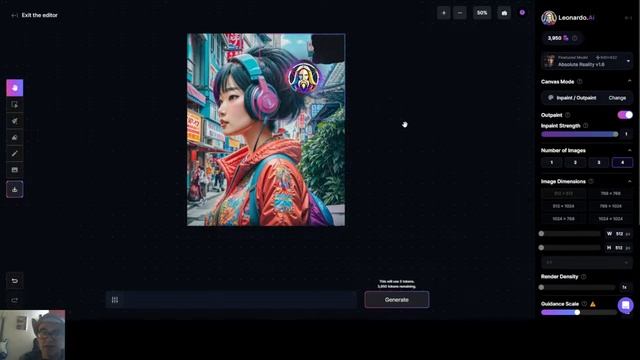Set Number of Images to 1
Viewport: 640px width, 360px height.
(551, 162)
